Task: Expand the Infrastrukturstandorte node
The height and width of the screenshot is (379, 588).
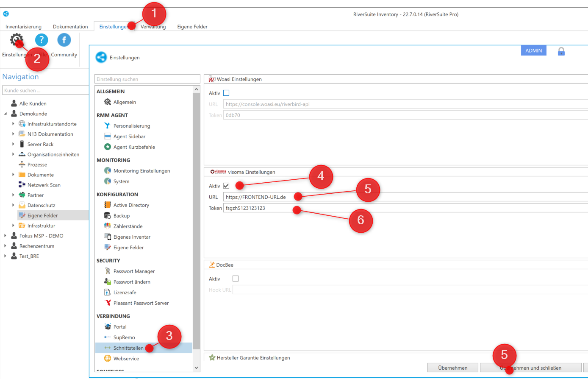Action: point(13,124)
